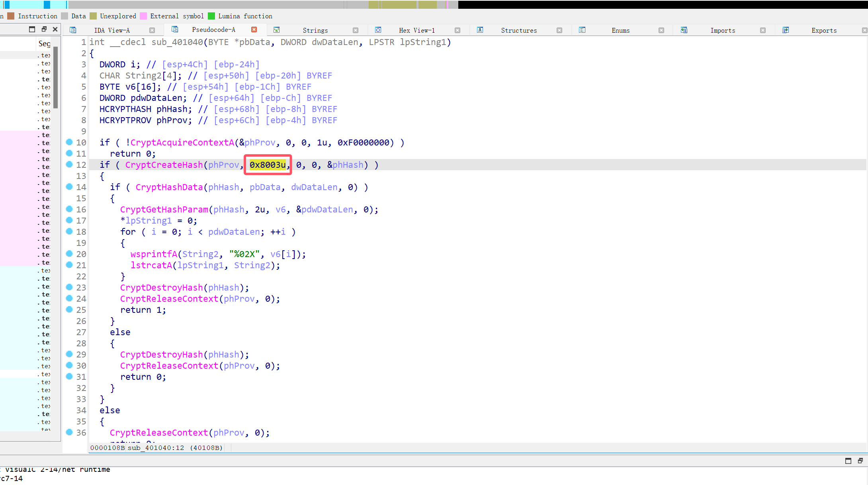Image resolution: width=868 pixels, height=485 pixels.
Task: Click the Unexplored legend color swatch
Action: (93, 16)
